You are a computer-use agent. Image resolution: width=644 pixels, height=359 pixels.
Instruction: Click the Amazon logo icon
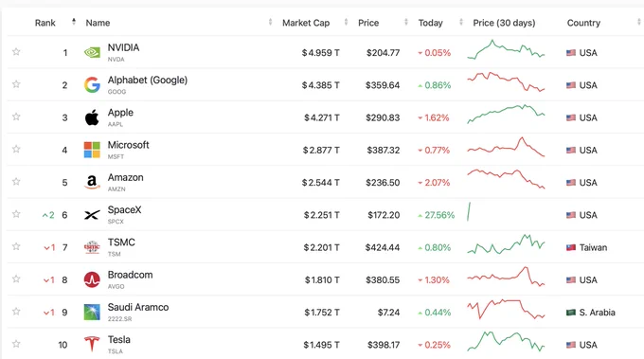92,183
